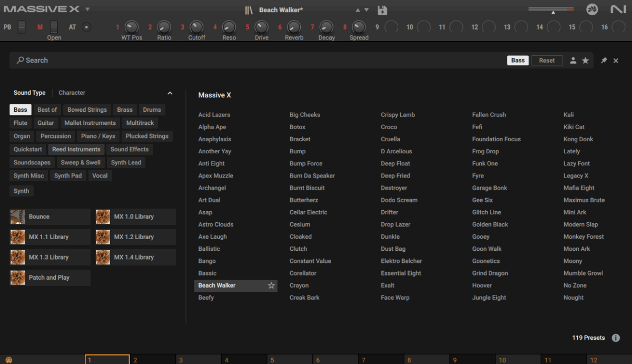Load the Deep Fried preset
This screenshot has width=632, height=364.
tap(395, 176)
